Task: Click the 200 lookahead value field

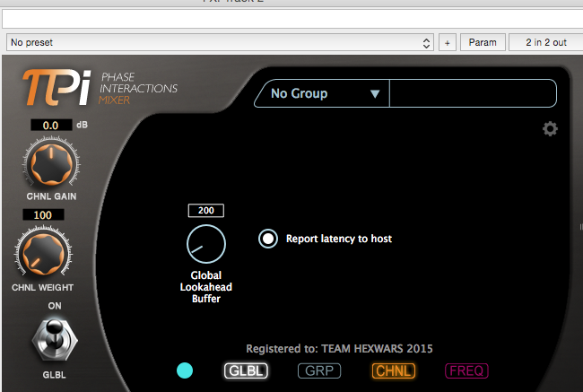Action: tap(206, 211)
